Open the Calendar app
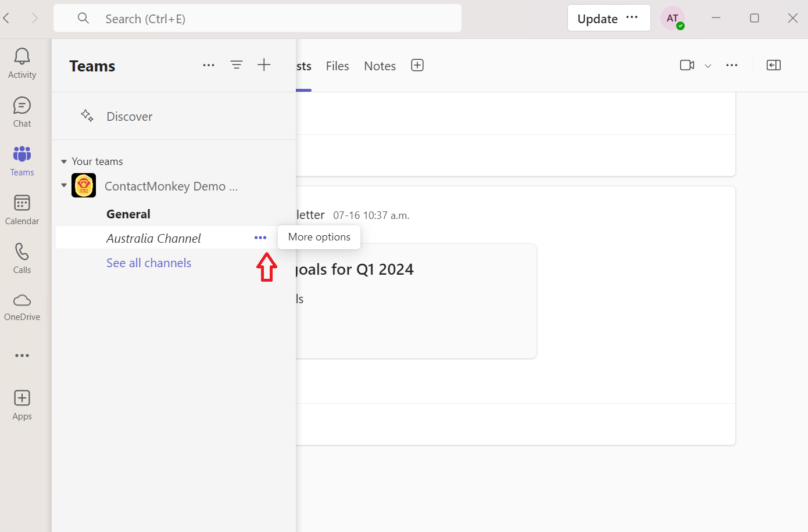 [22, 210]
